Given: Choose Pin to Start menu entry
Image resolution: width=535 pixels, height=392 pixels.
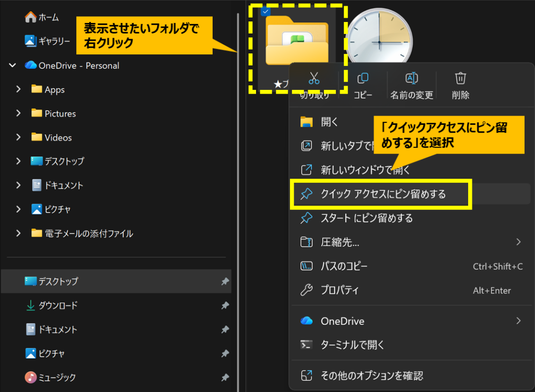Looking at the screenshot, I should (x=366, y=218).
